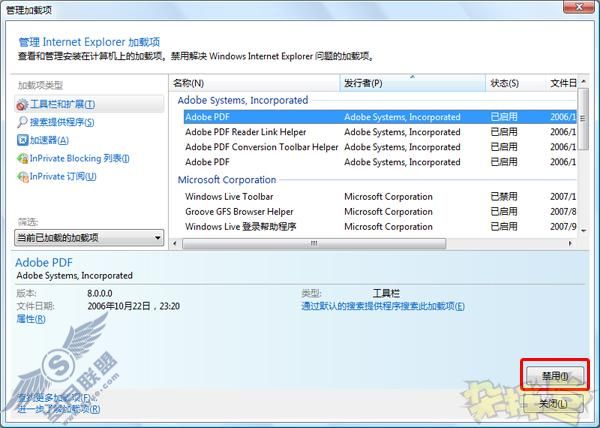
Task: Sort by 名称(N) column header
Action: [254, 83]
